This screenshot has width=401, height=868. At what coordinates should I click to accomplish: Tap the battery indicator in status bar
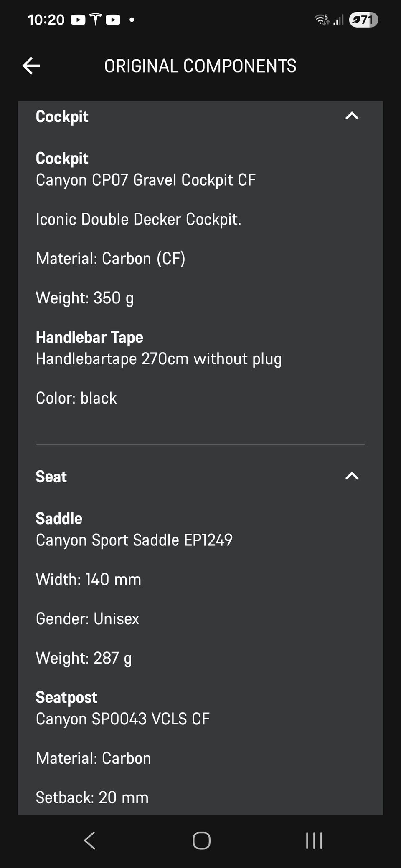[363, 20]
